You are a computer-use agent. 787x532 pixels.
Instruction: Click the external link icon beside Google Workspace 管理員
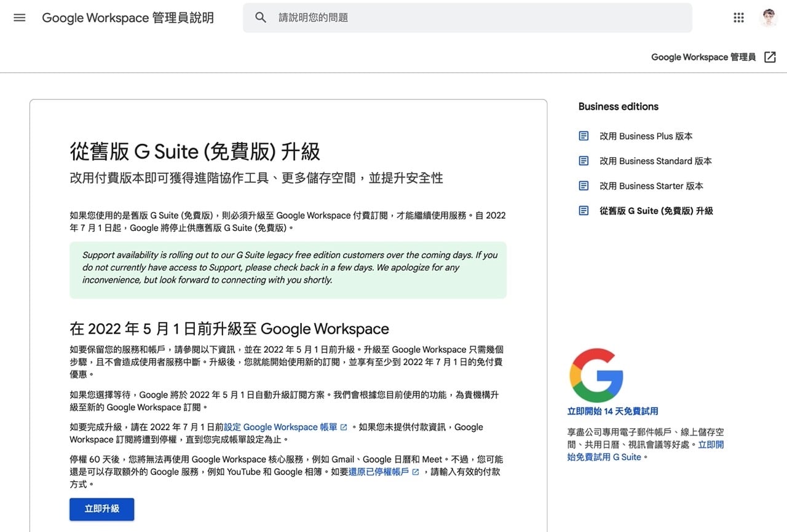(x=770, y=57)
